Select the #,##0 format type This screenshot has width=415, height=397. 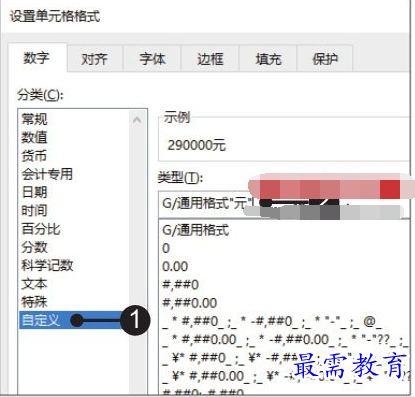click(x=180, y=285)
